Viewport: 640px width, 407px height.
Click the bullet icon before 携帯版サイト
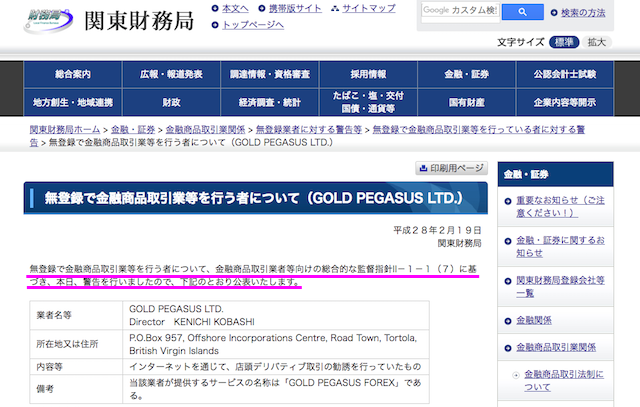point(262,9)
